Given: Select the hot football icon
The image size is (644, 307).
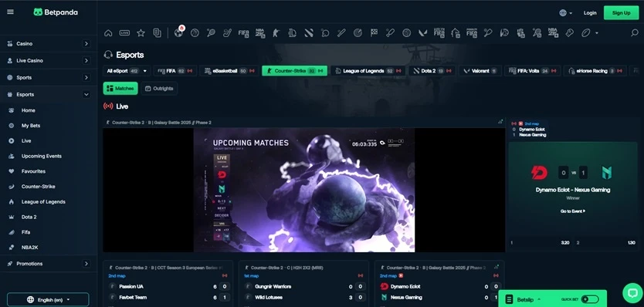Looking at the screenshot, I should point(179,32).
